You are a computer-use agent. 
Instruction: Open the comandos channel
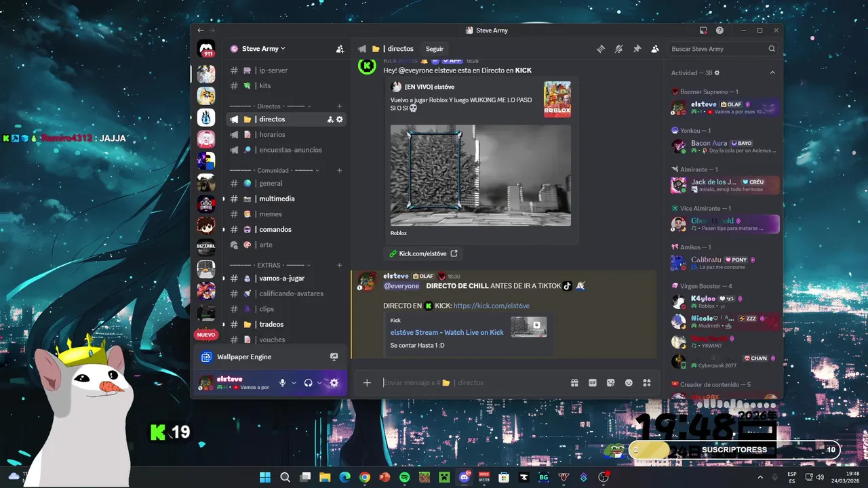(x=286, y=230)
